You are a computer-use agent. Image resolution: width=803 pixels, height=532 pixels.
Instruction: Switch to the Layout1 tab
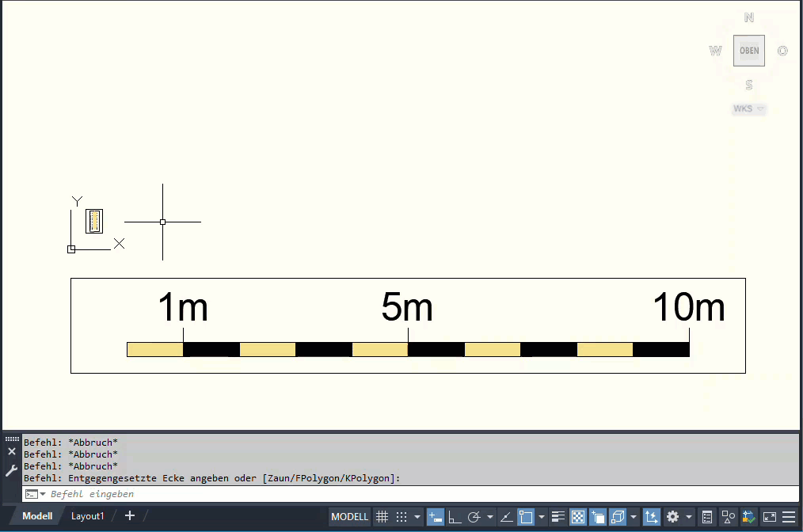(87, 516)
